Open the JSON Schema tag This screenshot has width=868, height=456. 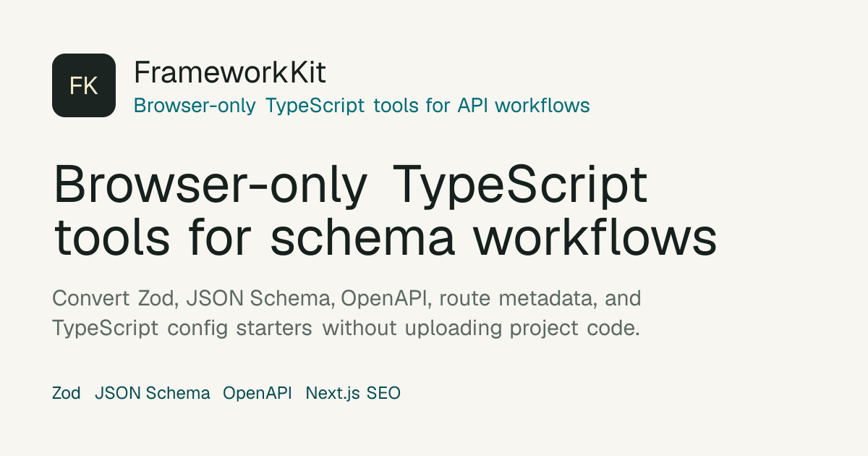tap(153, 393)
